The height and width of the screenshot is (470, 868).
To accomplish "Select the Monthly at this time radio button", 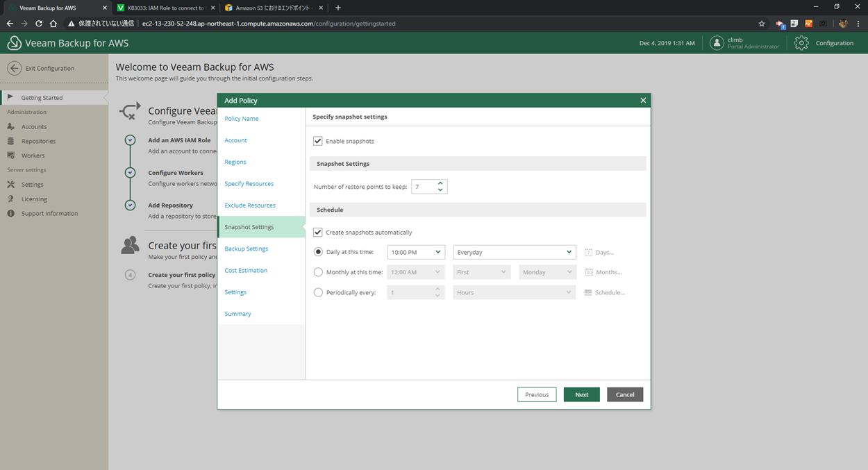I will click(318, 272).
